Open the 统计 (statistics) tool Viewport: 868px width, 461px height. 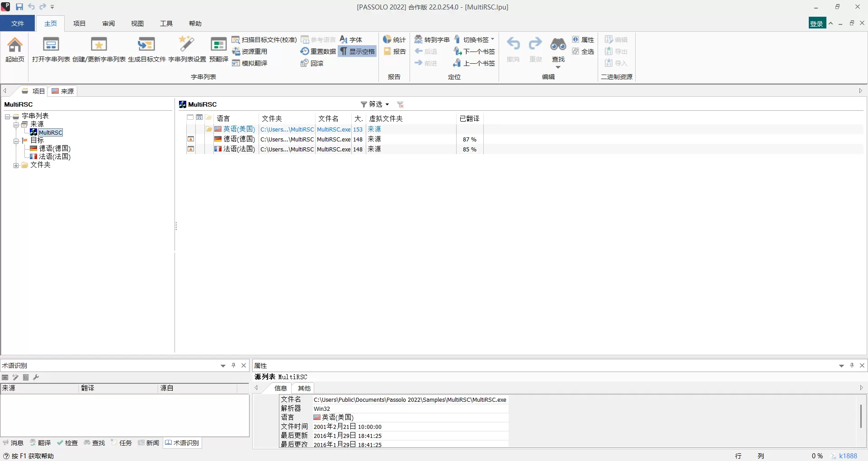[x=394, y=39]
